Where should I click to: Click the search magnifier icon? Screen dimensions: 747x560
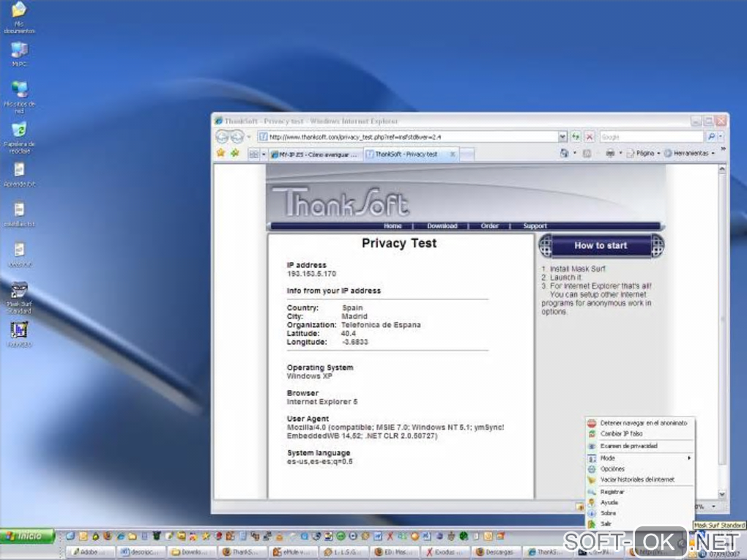pos(711,137)
